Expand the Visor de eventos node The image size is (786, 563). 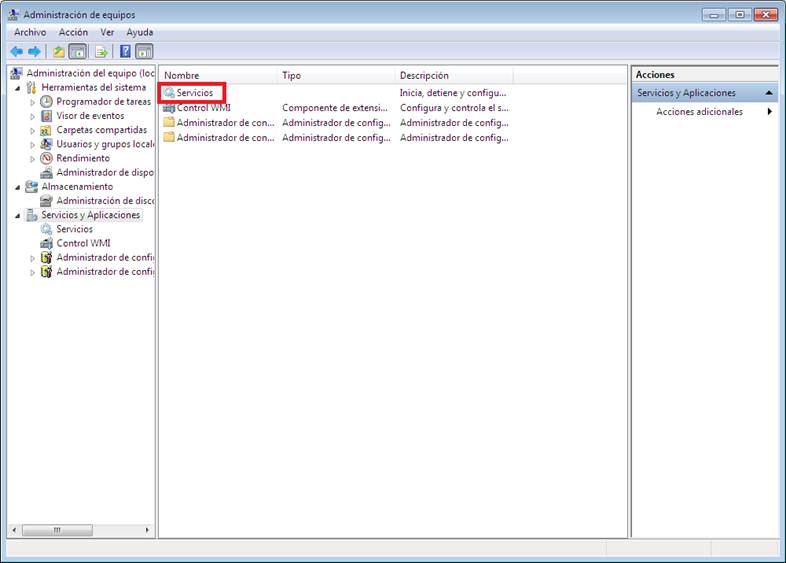[x=33, y=116]
